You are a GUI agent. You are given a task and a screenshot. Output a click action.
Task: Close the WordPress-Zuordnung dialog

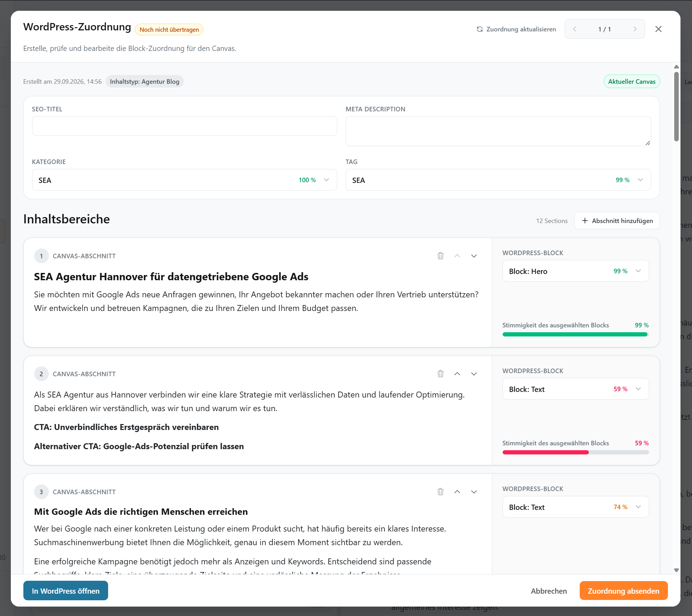[659, 29]
